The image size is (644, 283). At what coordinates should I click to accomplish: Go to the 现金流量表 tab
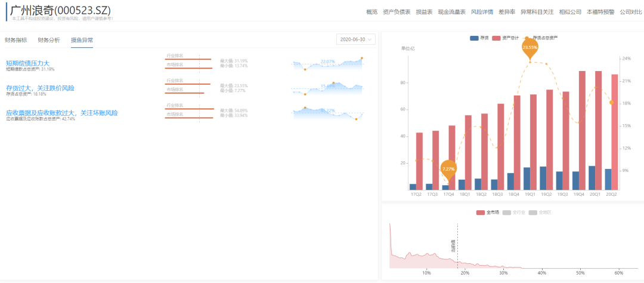point(452,12)
